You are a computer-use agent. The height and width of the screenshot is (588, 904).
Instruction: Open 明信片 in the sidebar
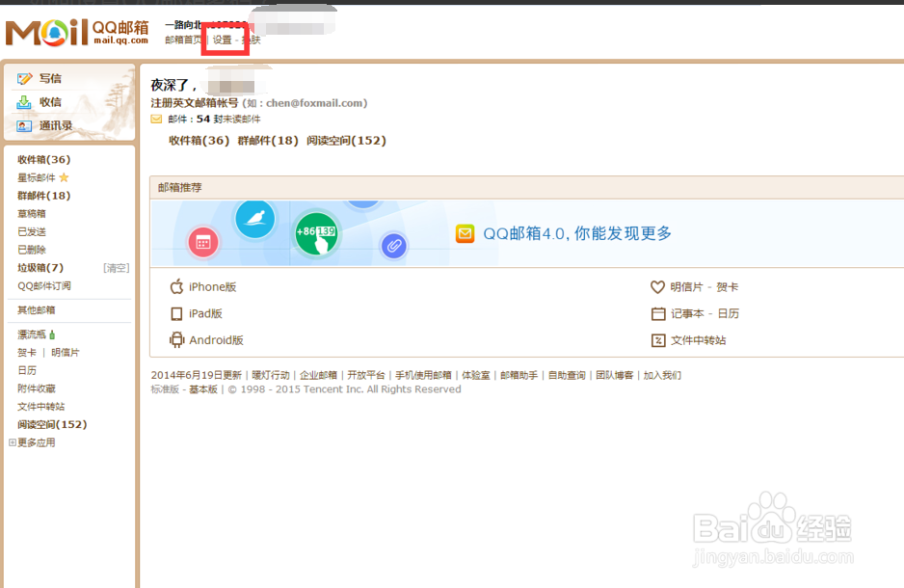[66, 352]
